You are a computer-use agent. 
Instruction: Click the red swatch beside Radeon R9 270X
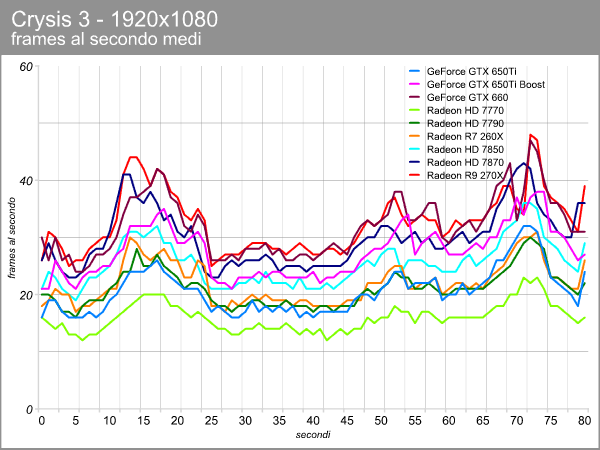[414, 175]
